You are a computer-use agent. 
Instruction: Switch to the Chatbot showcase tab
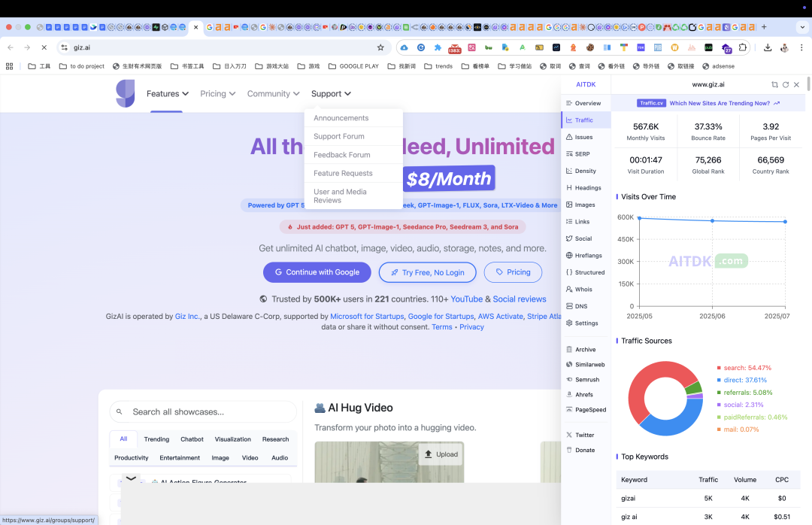(x=192, y=439)
